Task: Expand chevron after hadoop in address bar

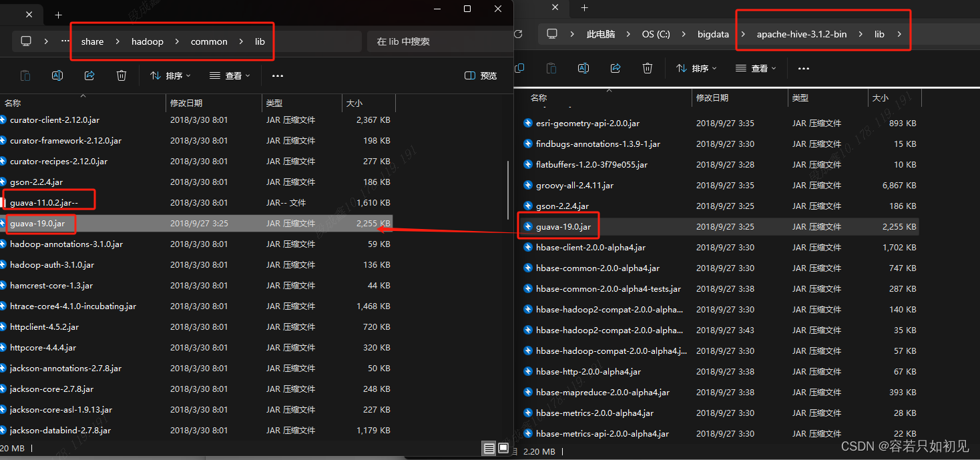Action: (177, 41)
